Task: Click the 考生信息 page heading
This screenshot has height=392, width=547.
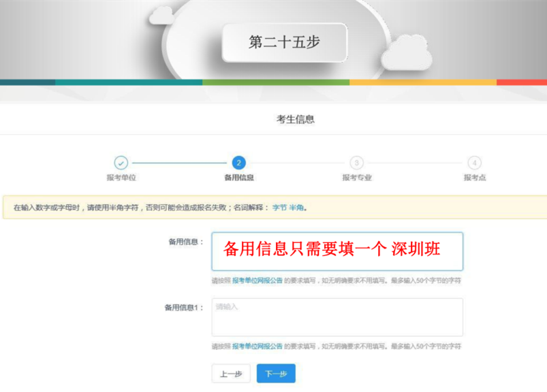Action: click(295, 120)
